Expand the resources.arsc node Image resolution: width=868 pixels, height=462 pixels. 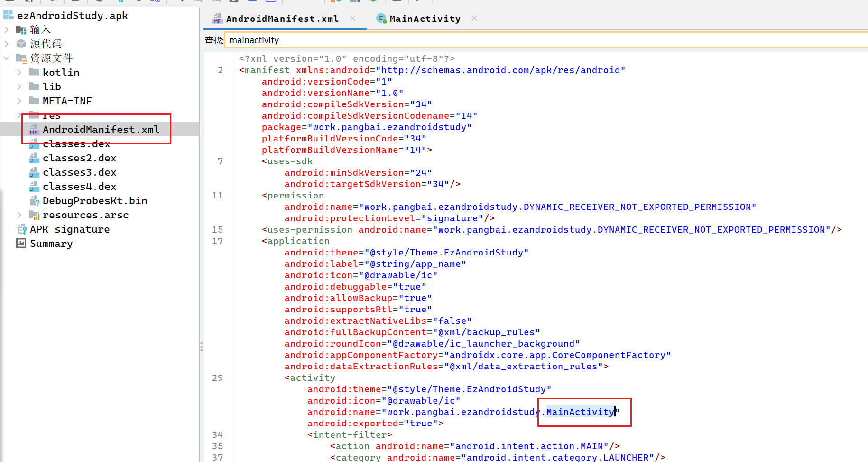19,215
